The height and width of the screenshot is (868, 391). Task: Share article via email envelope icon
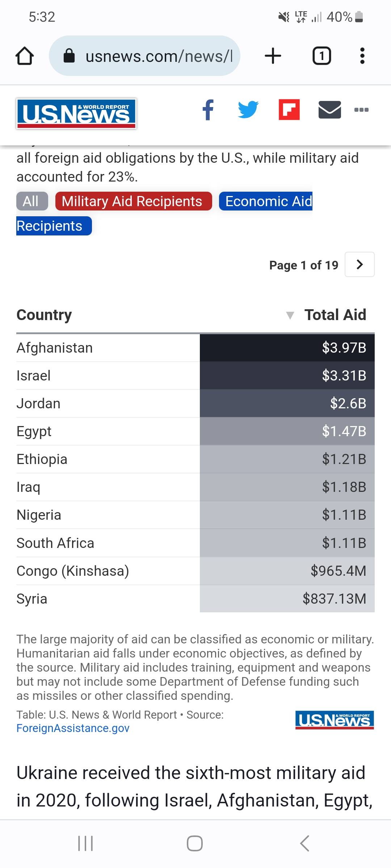pos(329,110)
